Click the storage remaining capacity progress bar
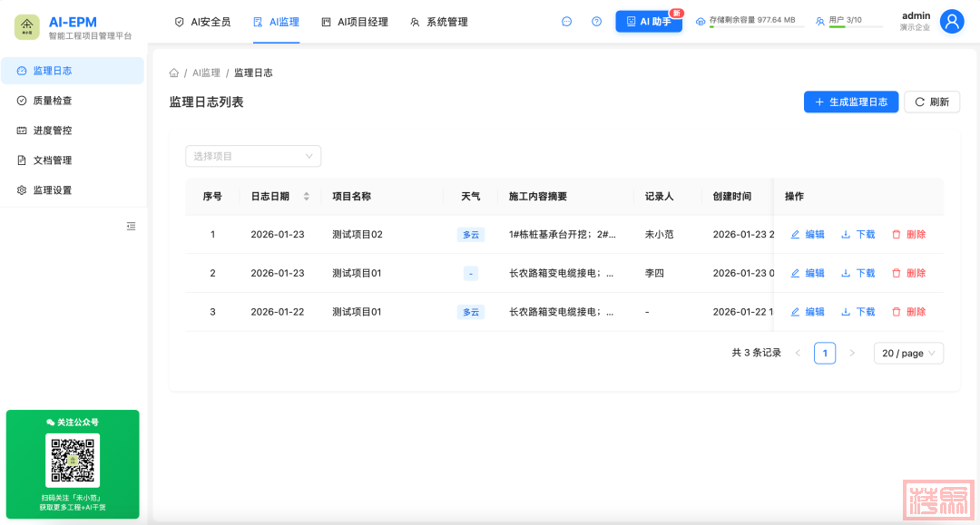Viewport: 980px width, 525px height. 756,27
